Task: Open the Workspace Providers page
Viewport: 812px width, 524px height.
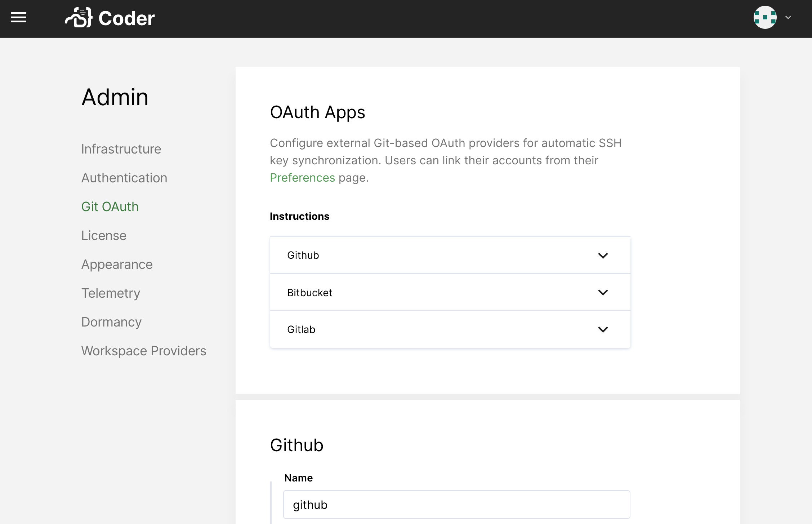Action: pos(143,351)
